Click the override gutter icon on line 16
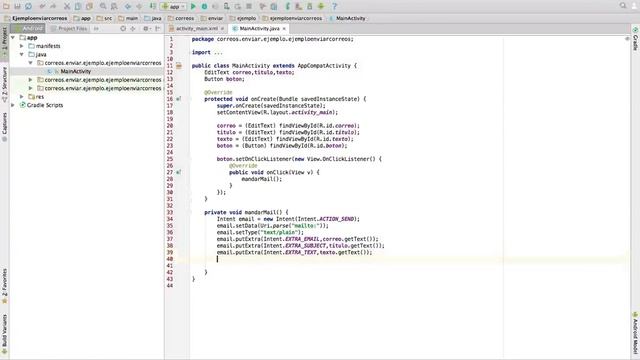Viewport: 640px width, 360px height. pos(178,99)
